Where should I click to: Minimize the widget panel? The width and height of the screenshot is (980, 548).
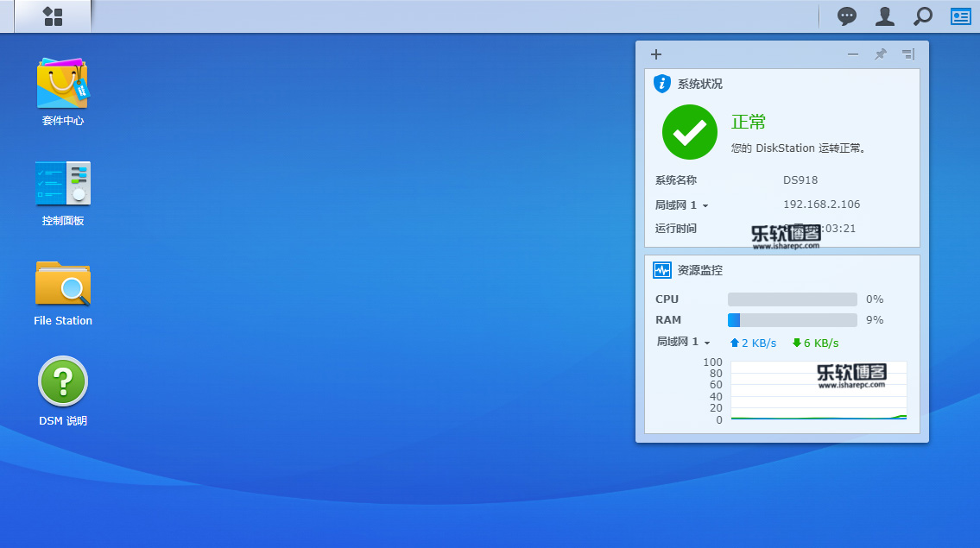point(852,54)
